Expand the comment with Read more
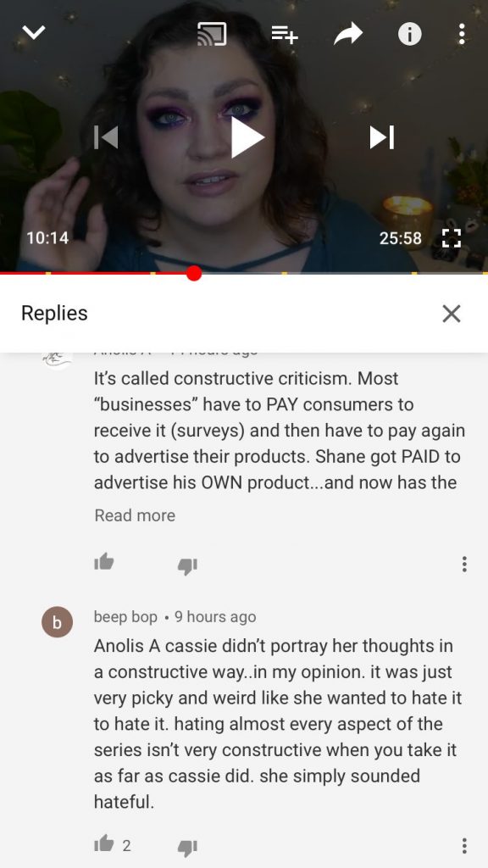 (x=135, y=515)
